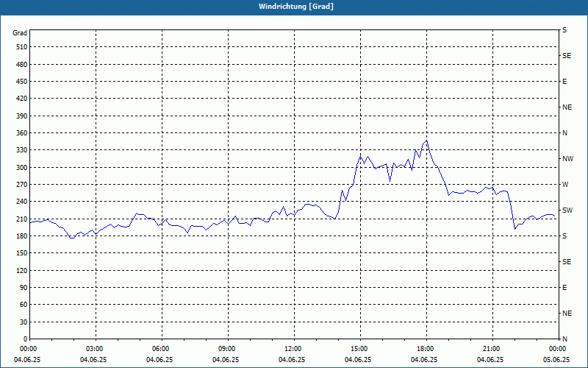Select the 270 y-axis label
This screenshot has height=368, width=588.
(22, 185)
